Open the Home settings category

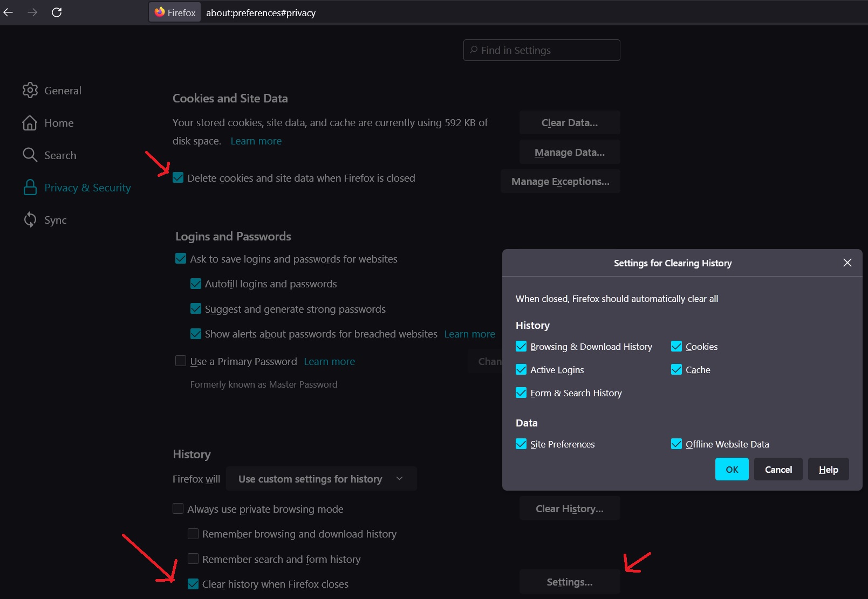coord(48,123)
